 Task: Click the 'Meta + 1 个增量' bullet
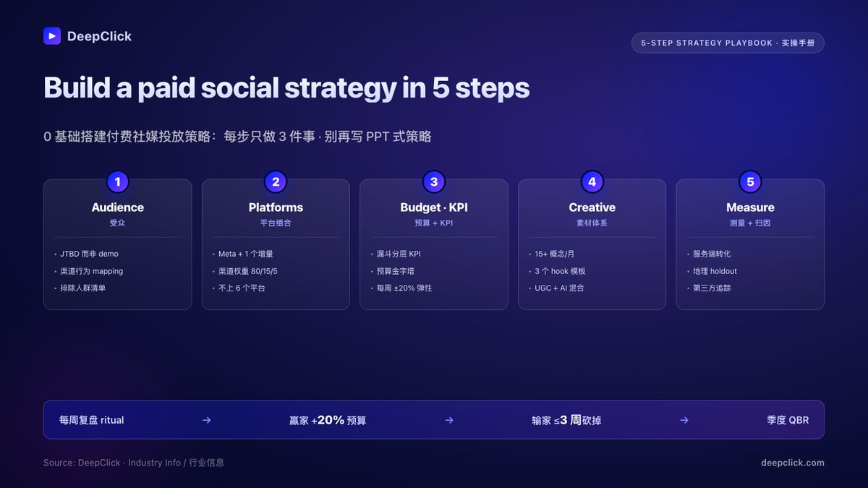pos(245,254)
